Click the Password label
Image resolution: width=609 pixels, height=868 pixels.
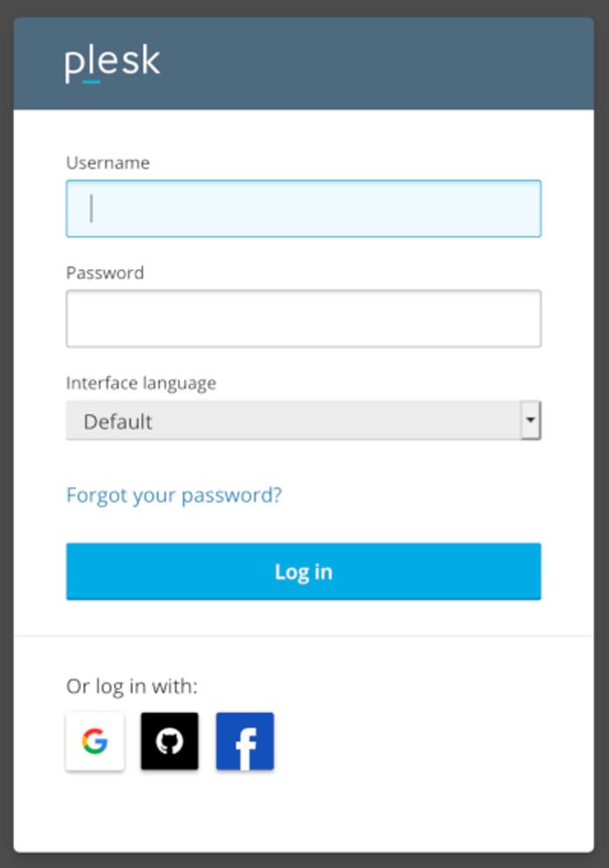point(105,272)
